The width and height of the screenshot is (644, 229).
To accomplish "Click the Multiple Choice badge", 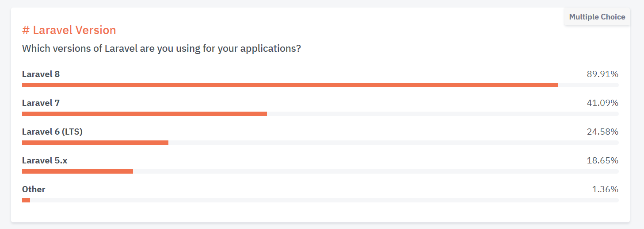I will 597,17.
